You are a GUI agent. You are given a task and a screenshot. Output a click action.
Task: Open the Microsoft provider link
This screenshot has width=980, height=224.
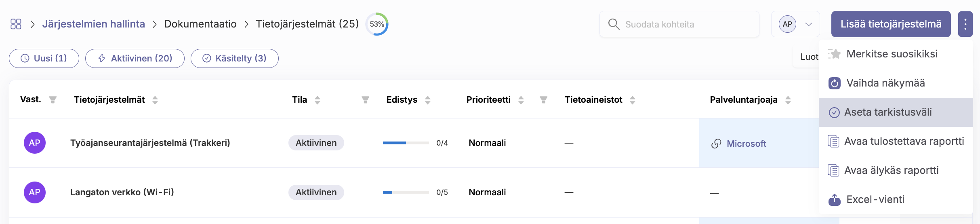739,144
